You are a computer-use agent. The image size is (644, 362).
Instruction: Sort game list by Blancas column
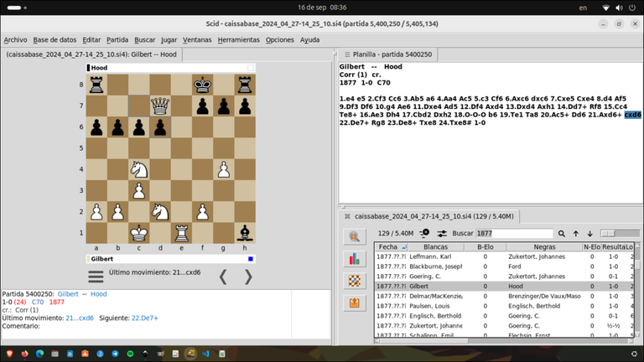coord(436,247)
